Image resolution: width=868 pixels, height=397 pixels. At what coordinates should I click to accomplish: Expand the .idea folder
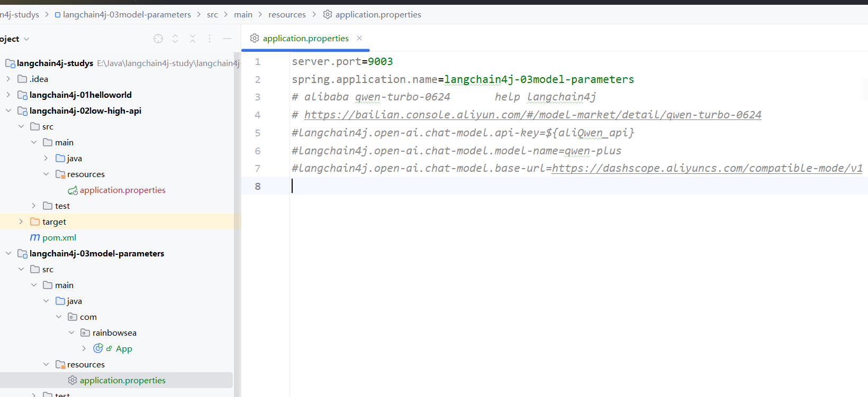8,79
